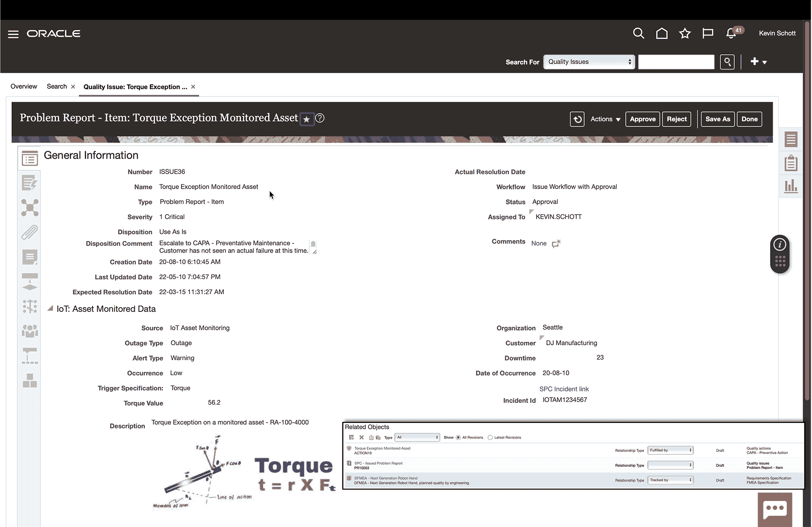Open the Search For Quality Issues dropdown
The height and width of the screenshot is (527, 812).
point(589,62)
